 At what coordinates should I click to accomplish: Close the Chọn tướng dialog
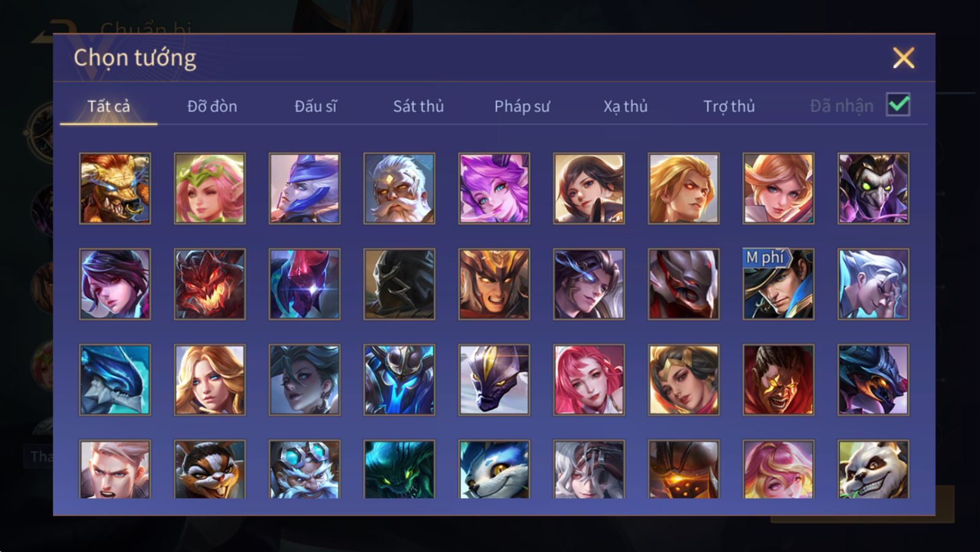click(903, 58)
